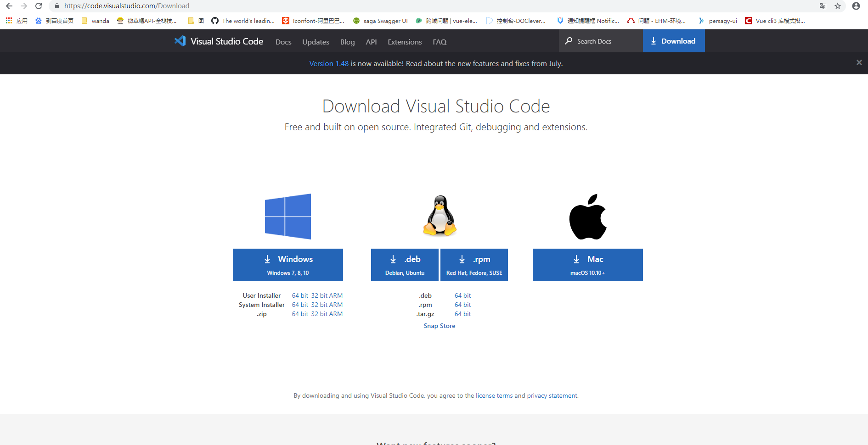Download the .deb package for Debian, Ubuntu
This screenshot has height=445, width=868.
[405, 265]
